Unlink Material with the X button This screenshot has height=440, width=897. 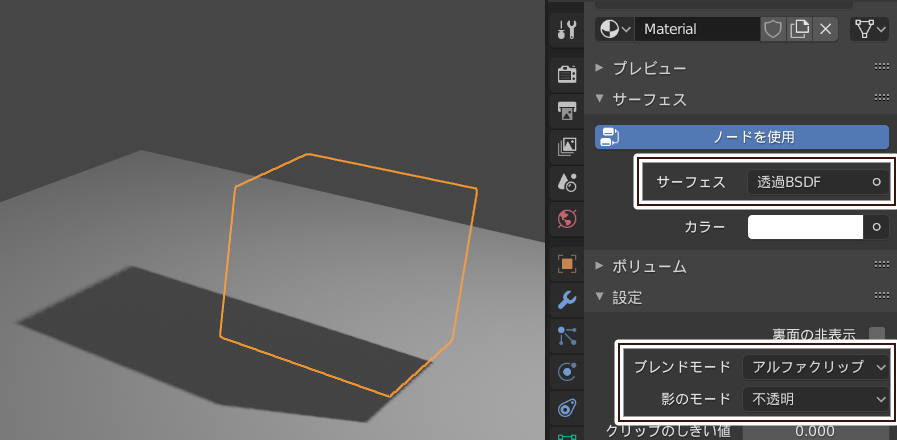point(825,29)
